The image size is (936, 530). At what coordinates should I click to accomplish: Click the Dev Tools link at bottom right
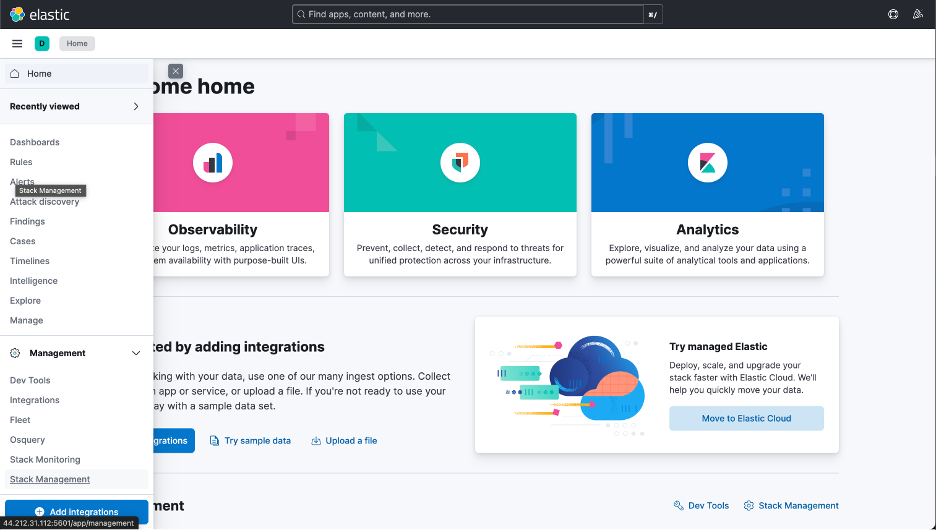[x=709, y=506]
